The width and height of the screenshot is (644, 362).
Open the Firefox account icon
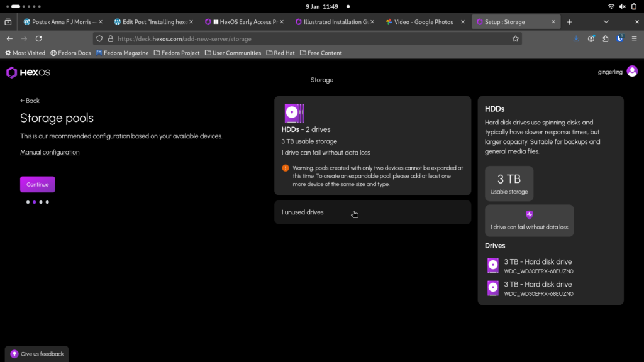click(x=591, y=38)
